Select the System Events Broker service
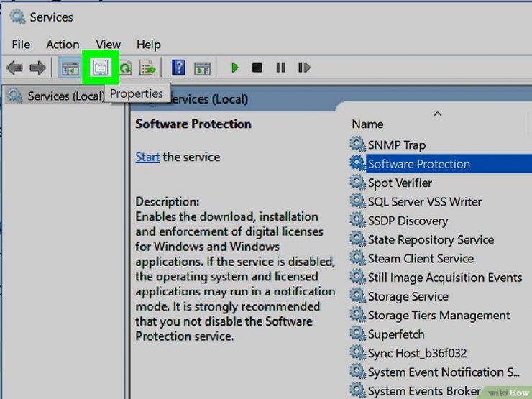This screenshot has height=399, width=532. [424, 391]
